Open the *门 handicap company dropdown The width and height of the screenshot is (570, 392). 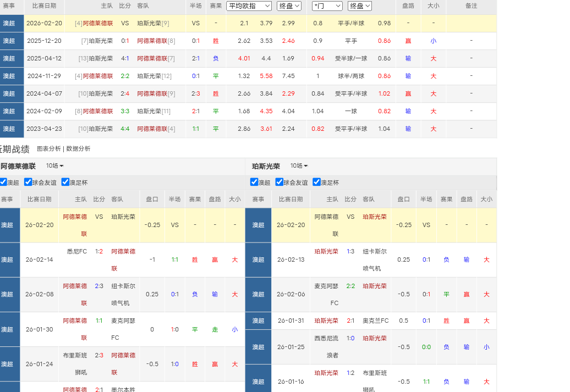coord(327,6)
